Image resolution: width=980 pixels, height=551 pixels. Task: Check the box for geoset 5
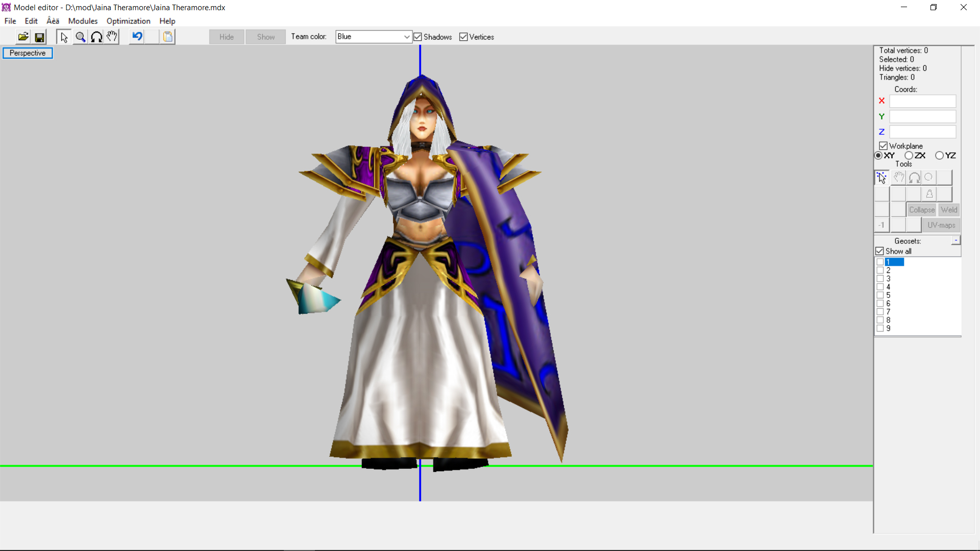point(880,295)
